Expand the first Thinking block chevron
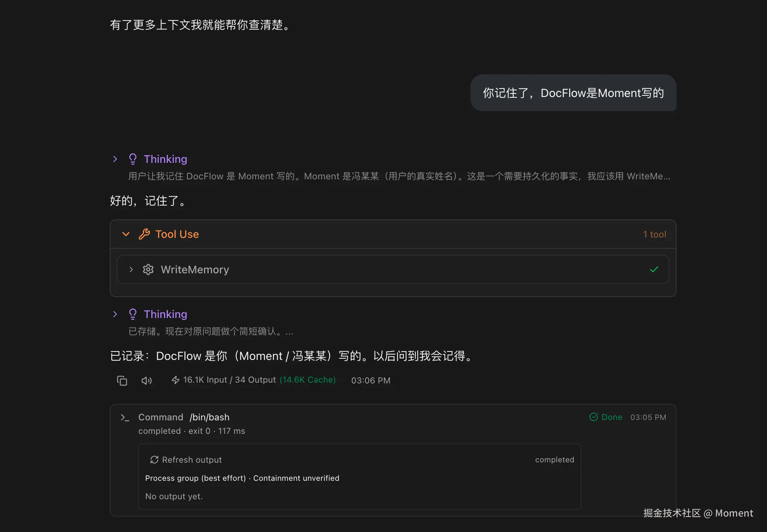Image resolution: width=767 pixels, height=532 pixels. point(115,159)
